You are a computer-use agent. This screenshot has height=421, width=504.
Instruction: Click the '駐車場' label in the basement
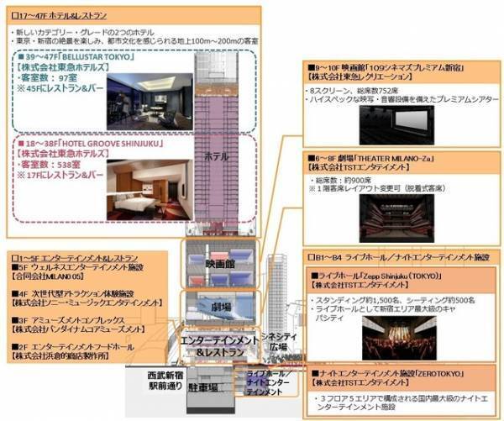click(x=203, y=387)
